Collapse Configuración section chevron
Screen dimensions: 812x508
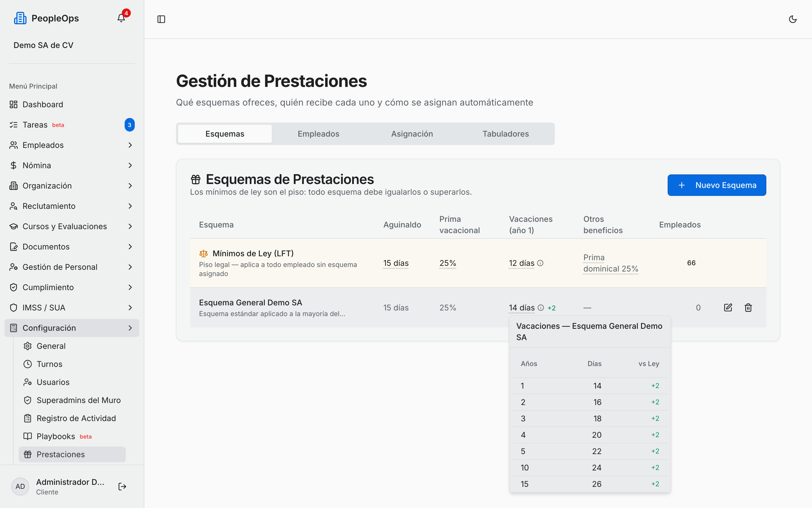click(x=130, y=328)
